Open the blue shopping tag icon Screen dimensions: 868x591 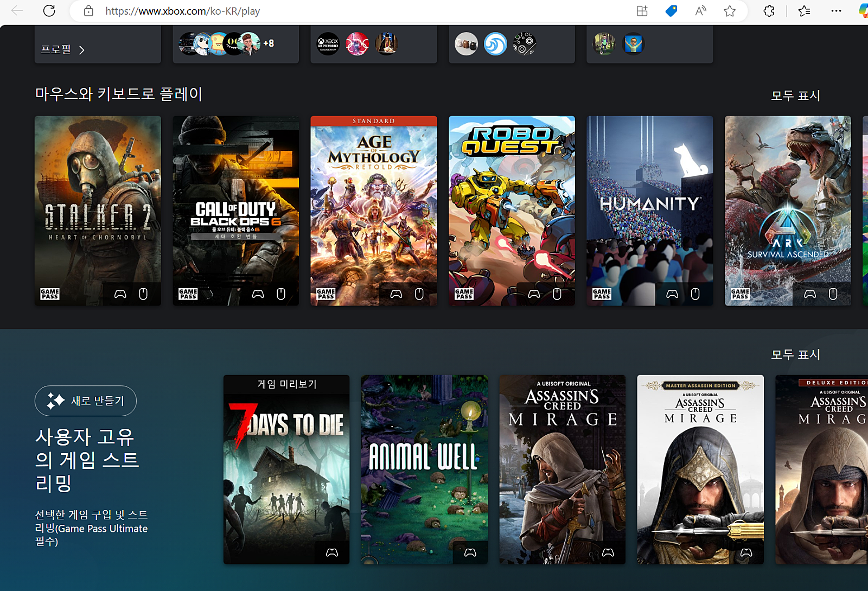(x=671, y=11)
